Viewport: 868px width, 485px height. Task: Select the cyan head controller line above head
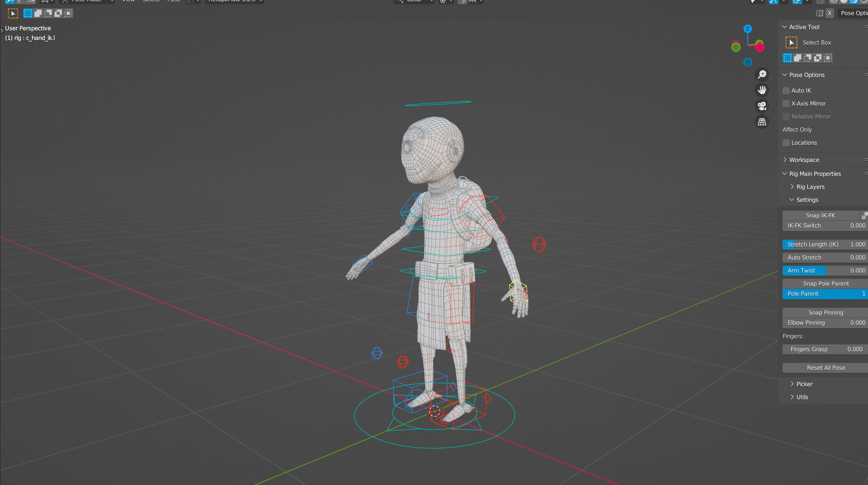[438, 103]
